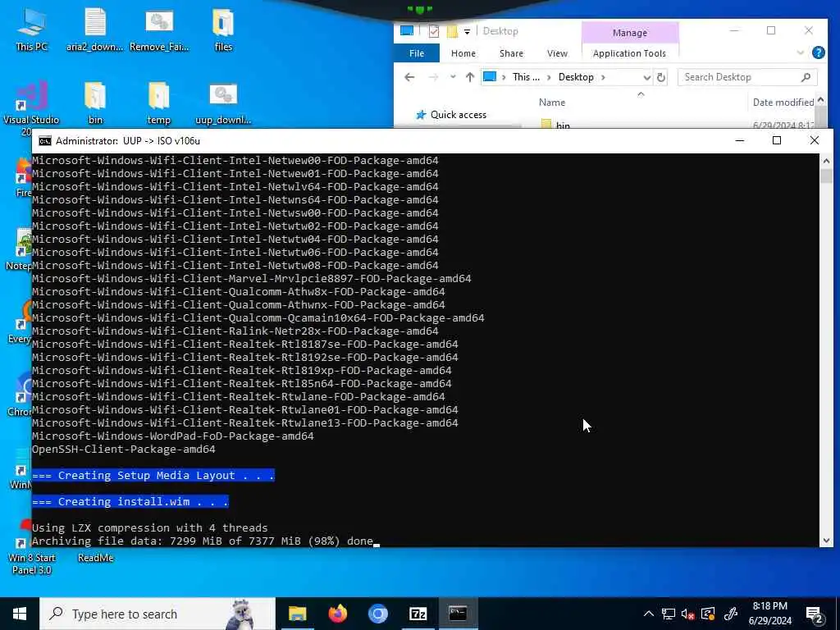Sort by Name column header

[552, 103]
